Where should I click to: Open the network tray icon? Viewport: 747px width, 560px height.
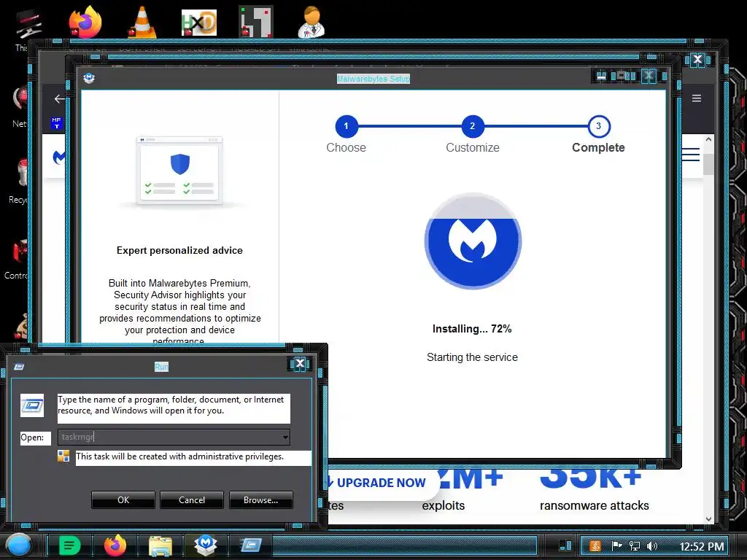(x=635, y=545)
